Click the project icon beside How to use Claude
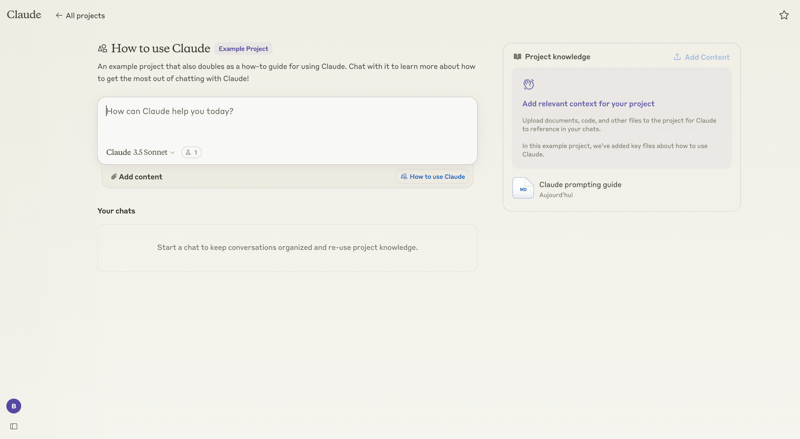 (103, 48)
